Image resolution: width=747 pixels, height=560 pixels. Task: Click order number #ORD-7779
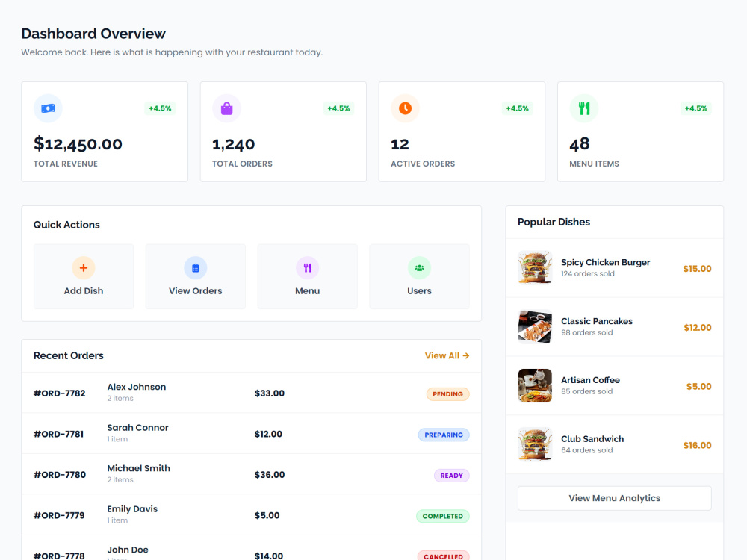59,515
